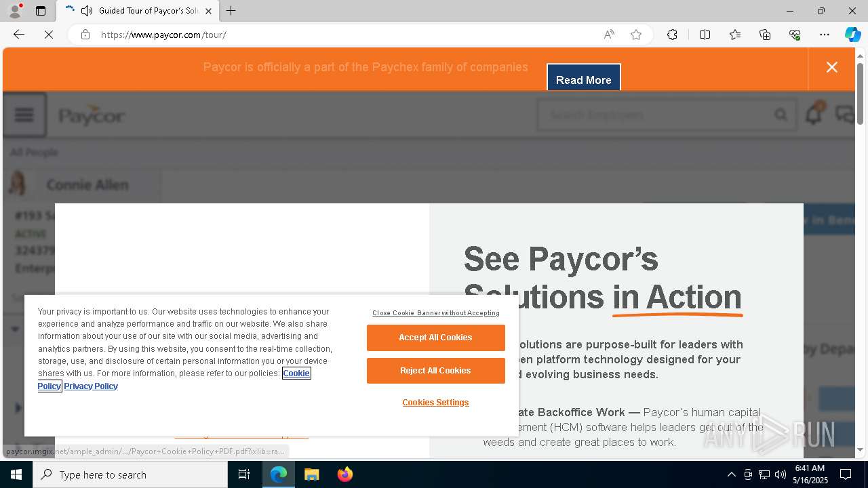This screenshot has width=868, height=488.
Task: Open the Windows notification center
Action: (x=846, y=474)
